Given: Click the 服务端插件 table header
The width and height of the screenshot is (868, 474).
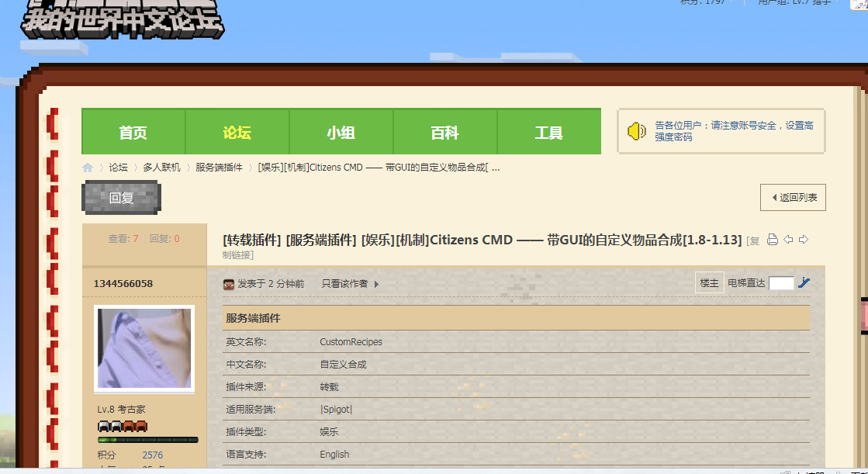Looking at the screenshot, I should coord(516,318).
